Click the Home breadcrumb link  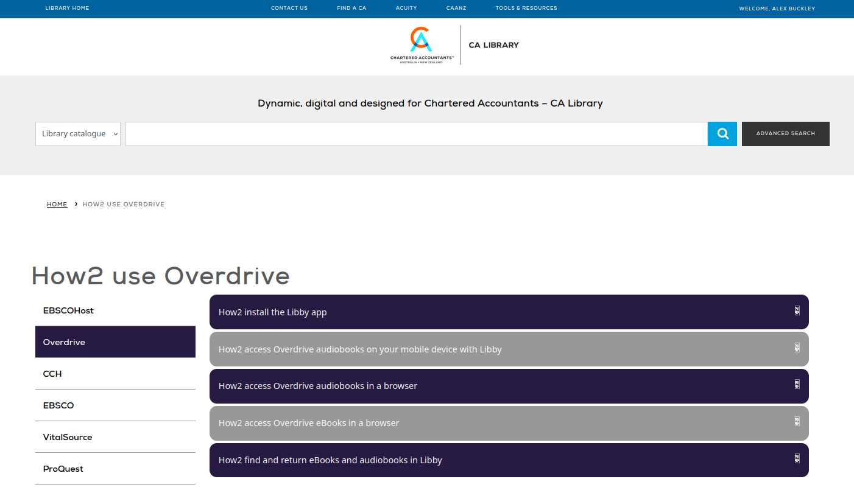click(57, 205)
